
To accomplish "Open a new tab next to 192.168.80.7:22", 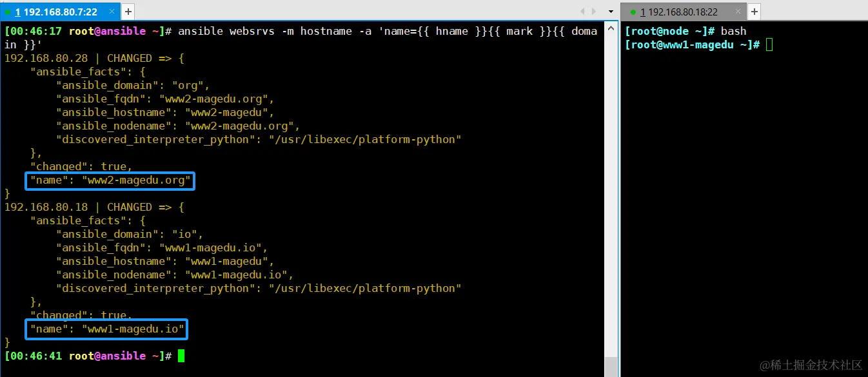I will coord(128,11).
